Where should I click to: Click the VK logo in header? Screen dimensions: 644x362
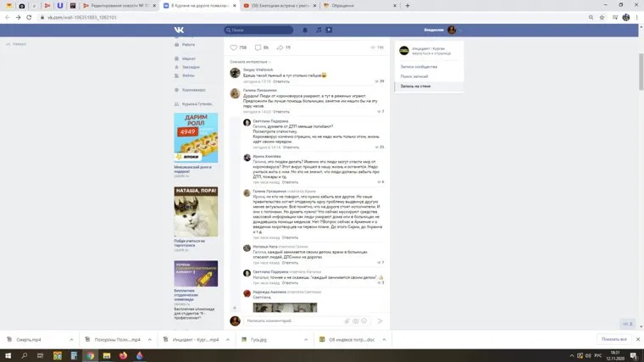click(x=180, y=30)
